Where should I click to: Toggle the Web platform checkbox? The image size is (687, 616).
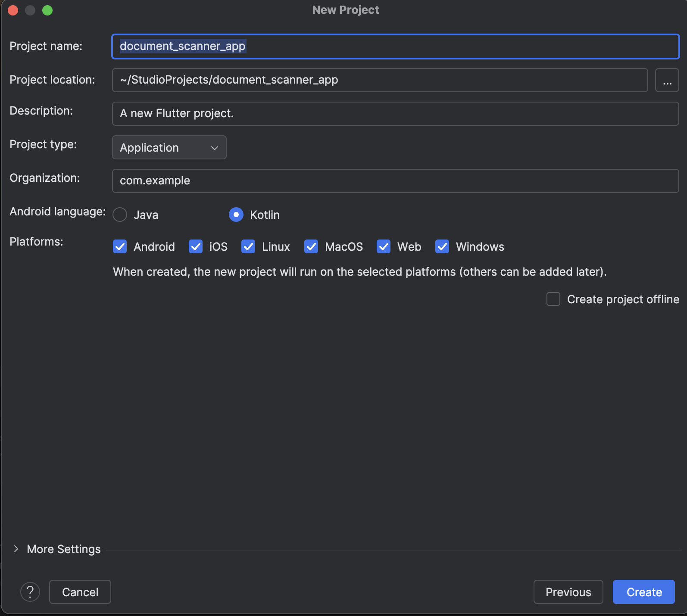point(384,246)
